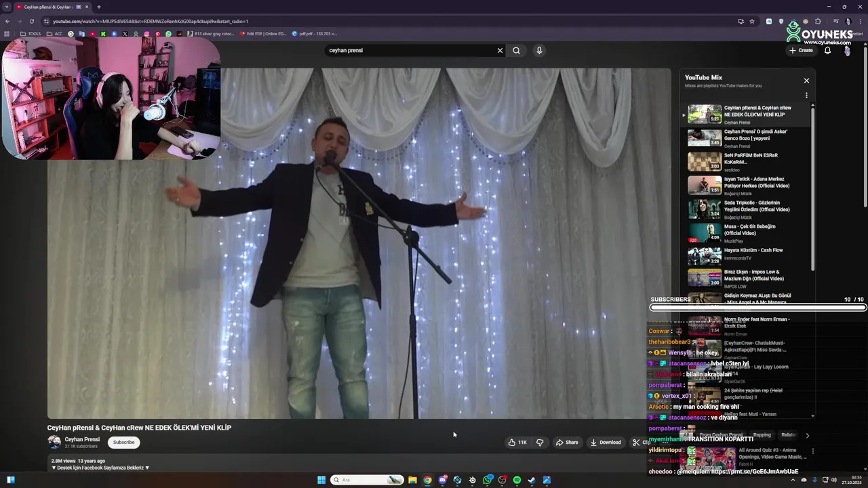Click the system tray volume icon

coord(833,480)
